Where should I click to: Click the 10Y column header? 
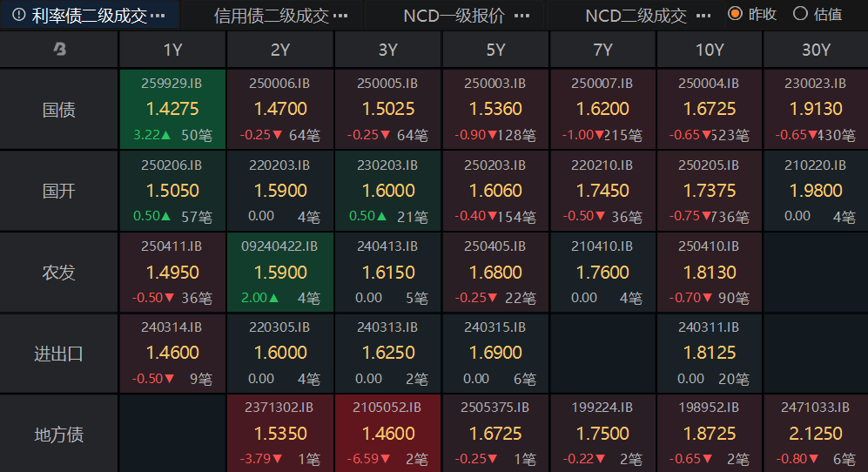coord(710,50)
